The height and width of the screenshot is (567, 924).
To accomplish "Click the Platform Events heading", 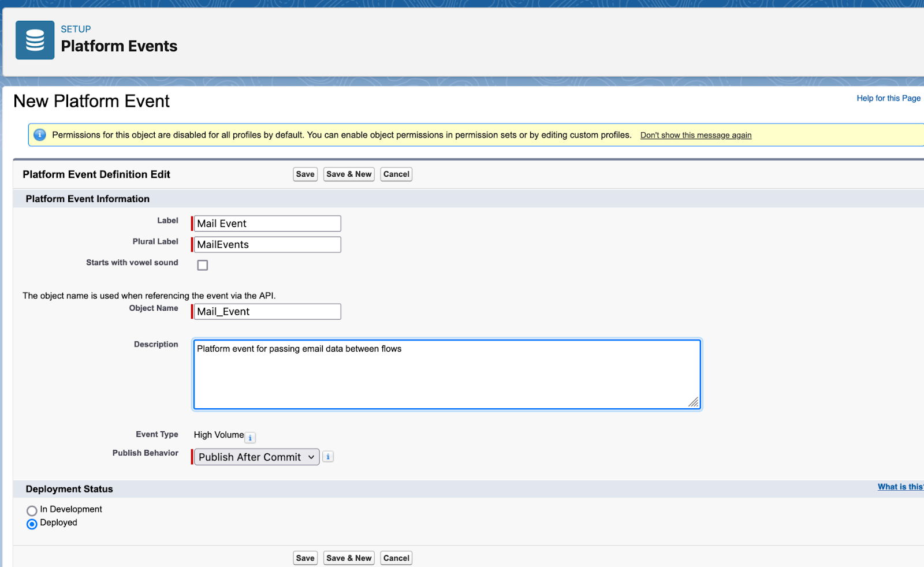I will pyautogui.click(x=119, y=46).
